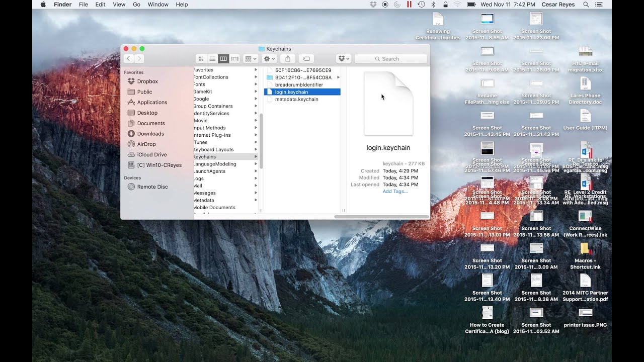This screenshot has height=362, width=644.
Task: Switch Finder to icon view
Action: (201, 59)
